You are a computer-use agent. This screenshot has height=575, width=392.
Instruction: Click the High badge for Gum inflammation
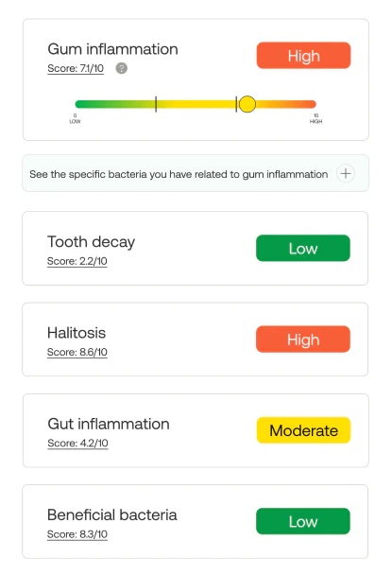coord(303,56)
